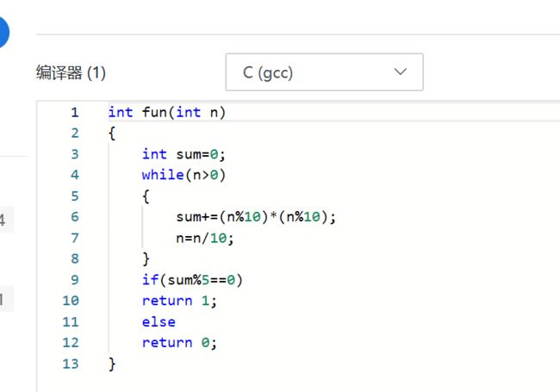The height and width of the screenshot is (392, 560).
Task: Click code line 'int fun(int n)'
Action: tap(167, 113)
